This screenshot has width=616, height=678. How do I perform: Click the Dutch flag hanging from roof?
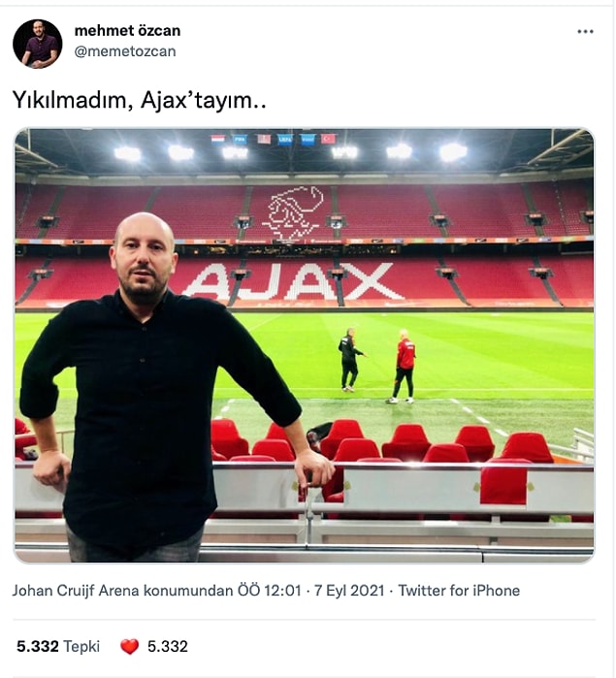click(x=217, y=139)
